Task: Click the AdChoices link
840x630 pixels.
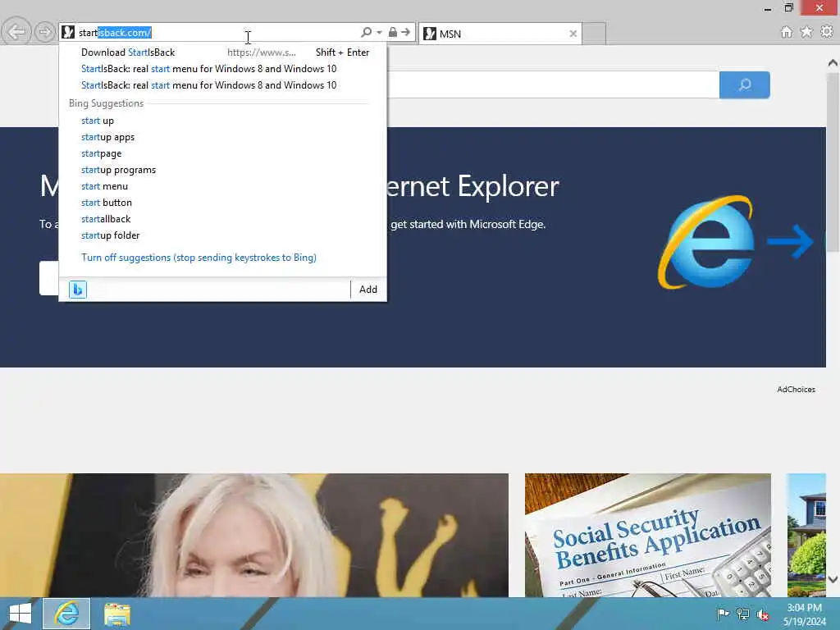Action: click(796, 390)
